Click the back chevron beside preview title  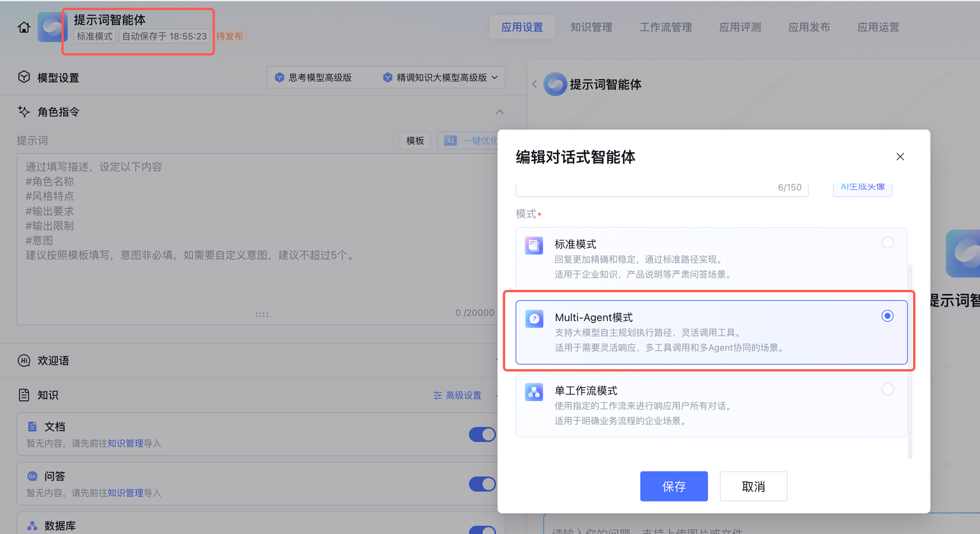click(534, 85)
